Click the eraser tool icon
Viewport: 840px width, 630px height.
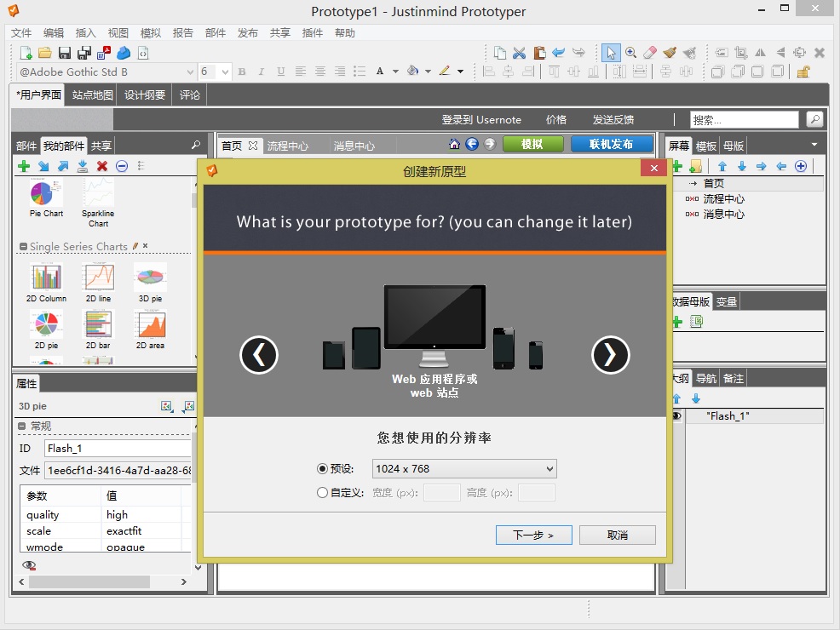coord(650,53)
